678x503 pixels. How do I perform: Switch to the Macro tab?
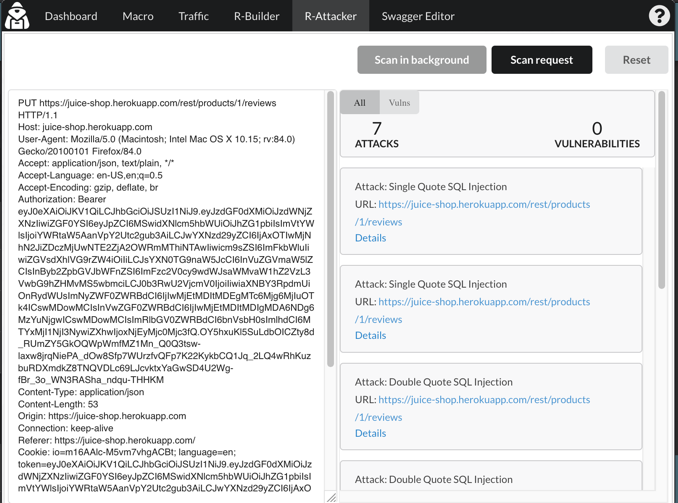(x=138, y=16)
